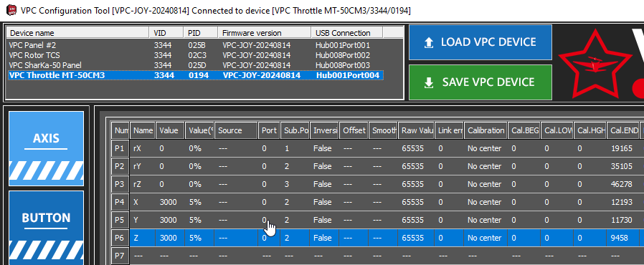Click the Cal.BEG column header
644x265 pixels.
click(x=524, y=130)
